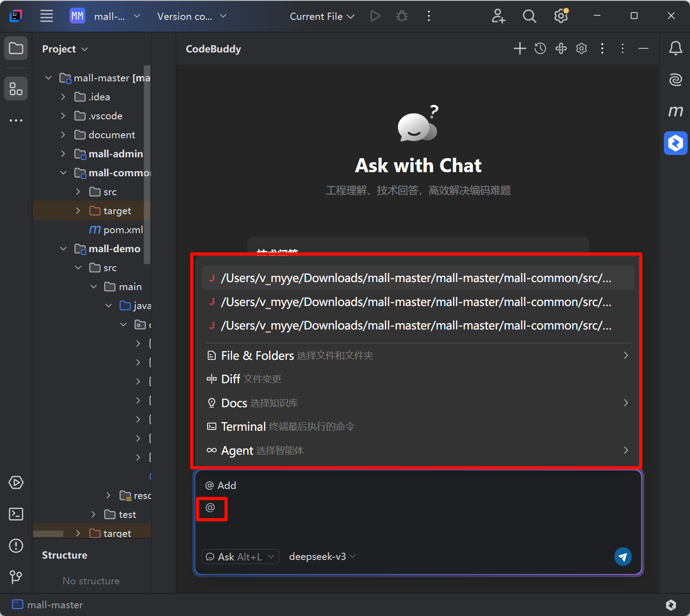Start a new CodeBuddy chat

[x=520, y=49]
